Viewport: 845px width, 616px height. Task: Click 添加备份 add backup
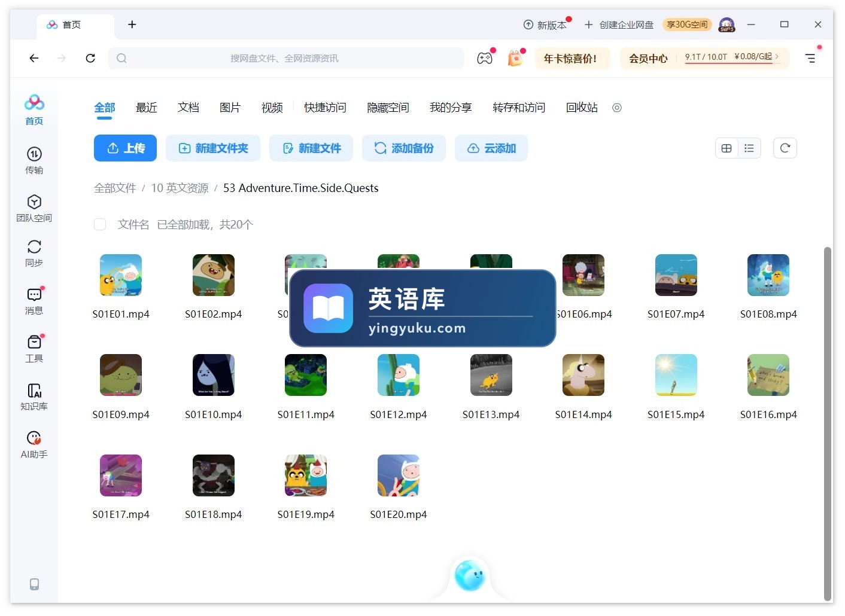click(x=404, y=148)
